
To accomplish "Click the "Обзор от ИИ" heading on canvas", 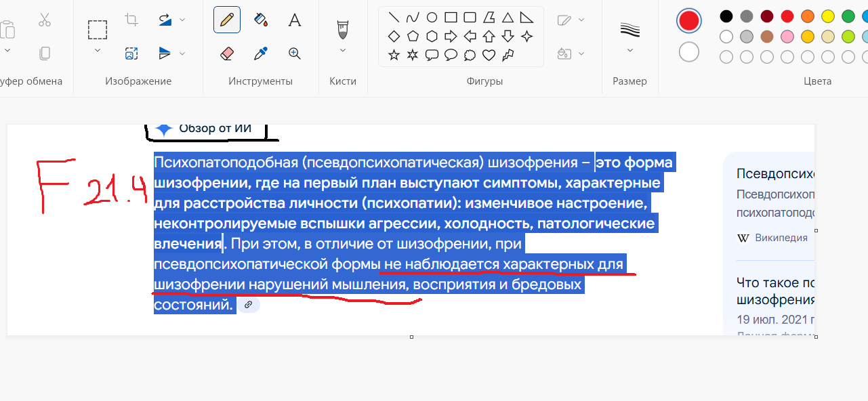I will 215,129.
